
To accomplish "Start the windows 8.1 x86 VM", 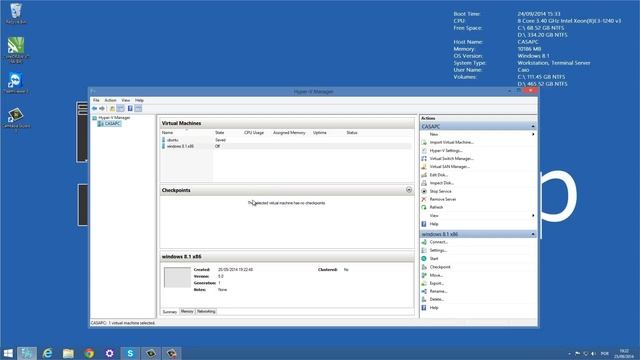I will [x=434, y=259].
